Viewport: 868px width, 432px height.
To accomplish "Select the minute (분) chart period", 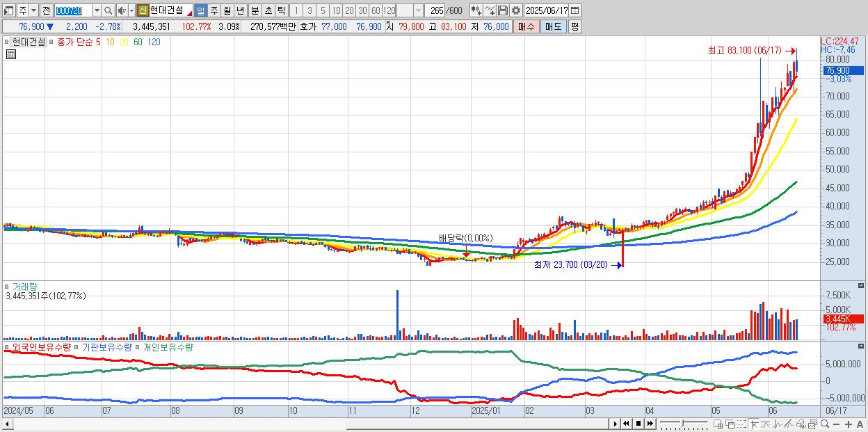I will click(255, 10).
